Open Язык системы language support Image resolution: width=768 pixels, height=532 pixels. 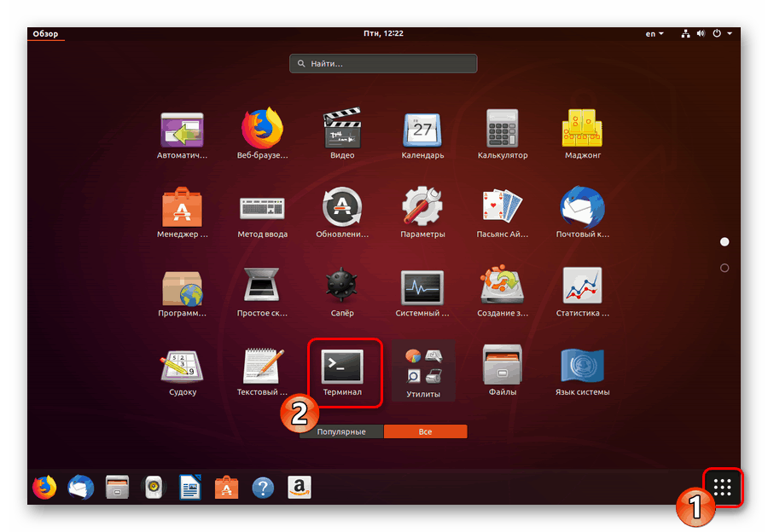(x=582, y=372)
